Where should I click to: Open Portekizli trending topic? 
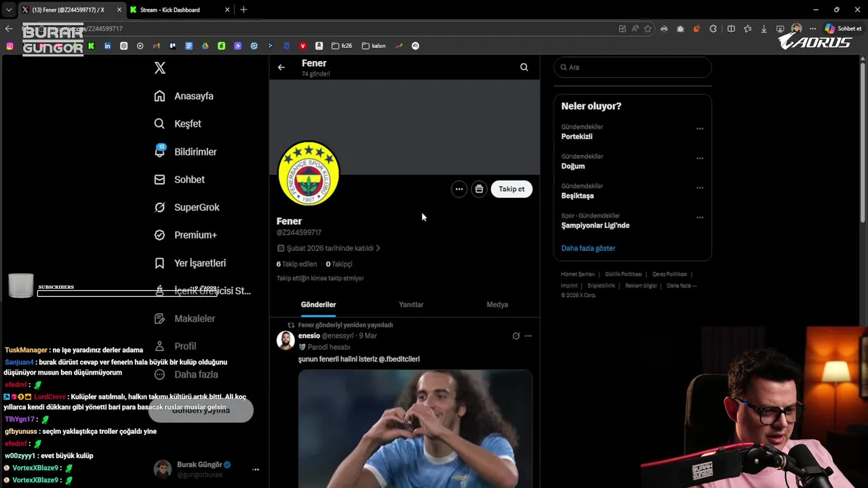(x=577, y=136)
